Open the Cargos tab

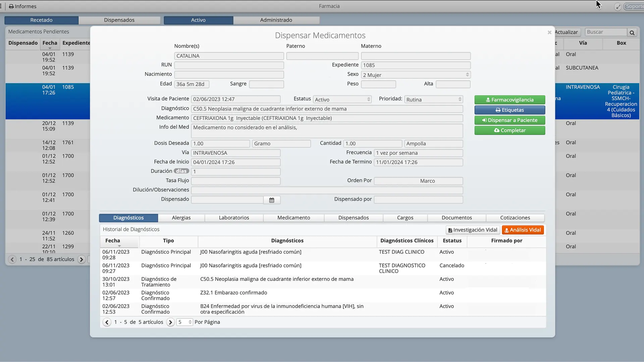point(405,218)
